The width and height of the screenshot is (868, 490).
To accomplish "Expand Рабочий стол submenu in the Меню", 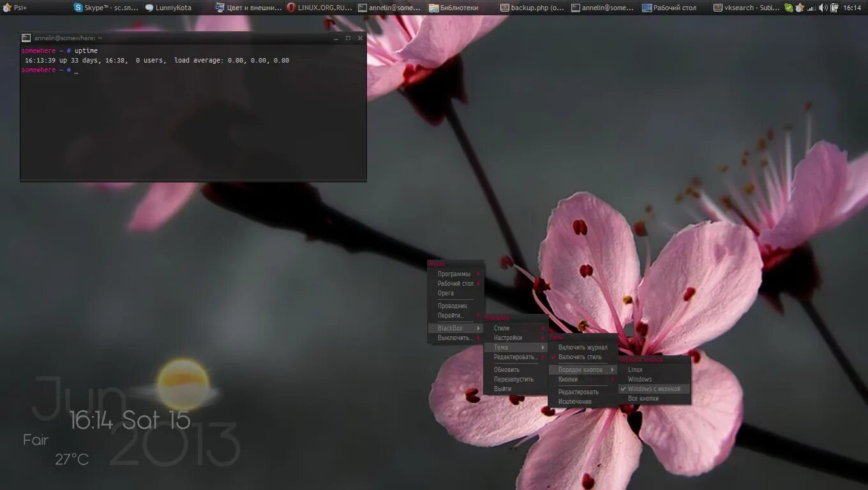I will 456,284.
